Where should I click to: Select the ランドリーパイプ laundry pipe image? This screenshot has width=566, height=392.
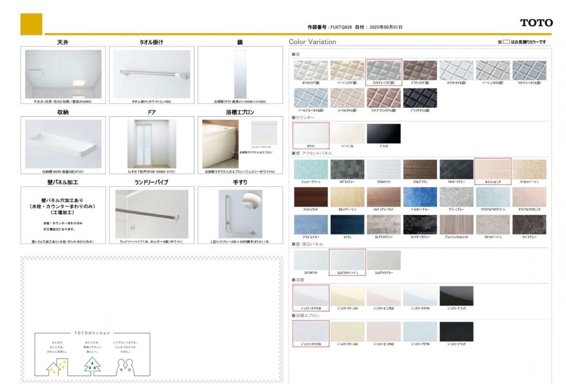151,213
